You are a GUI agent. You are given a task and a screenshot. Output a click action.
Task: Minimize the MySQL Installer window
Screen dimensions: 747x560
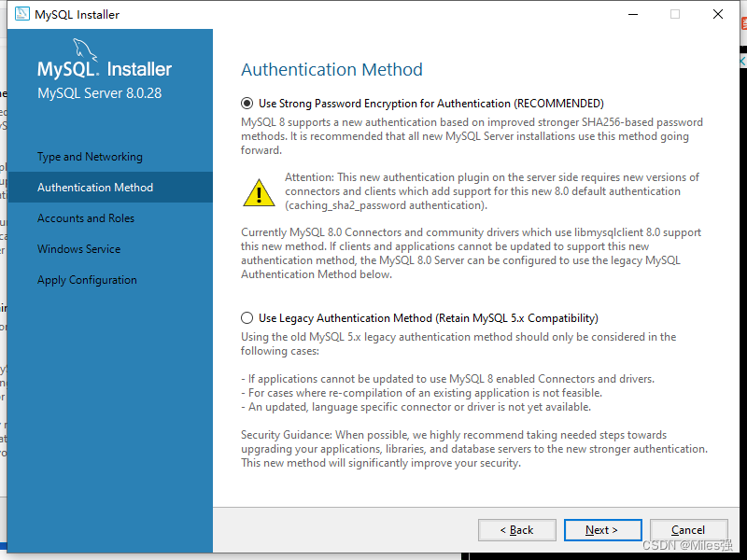(x=633, y=14)
